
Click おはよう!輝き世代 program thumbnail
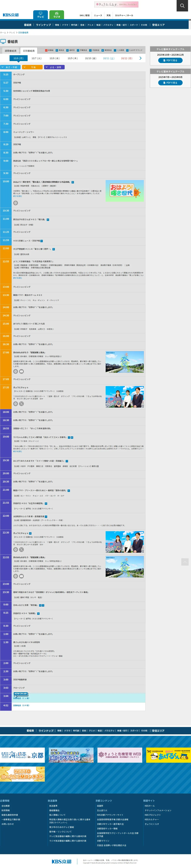point(125,191)
